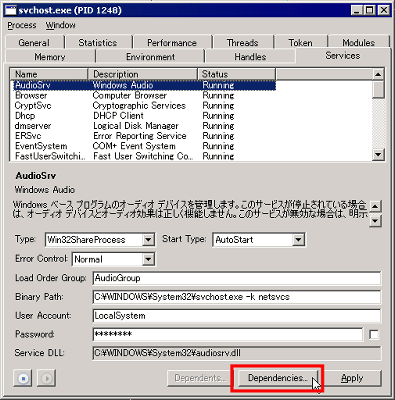Click the User Account input field
The image size is (395, 400).
(237, 316)
